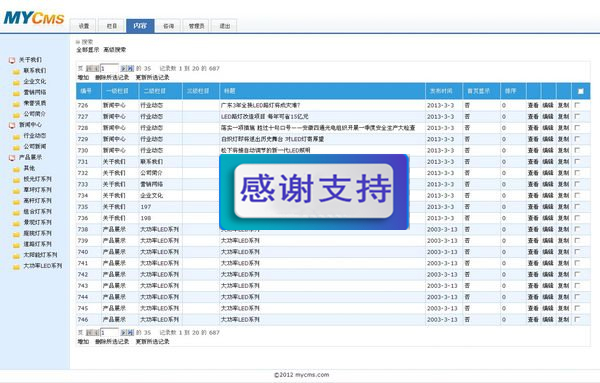Click the folder icon beside 庭院灯系列
Viewport: 600px width, 383px height.
click(x=16, y=234)
